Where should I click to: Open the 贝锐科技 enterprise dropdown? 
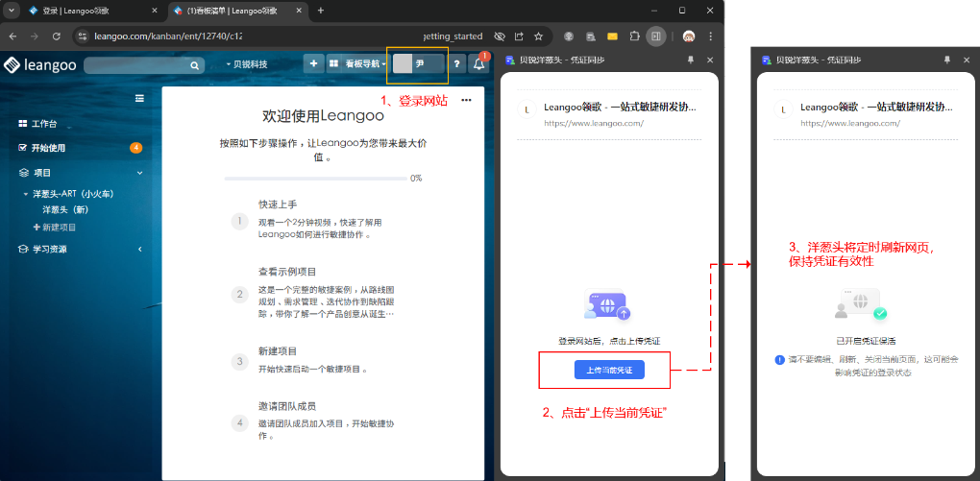247,64
